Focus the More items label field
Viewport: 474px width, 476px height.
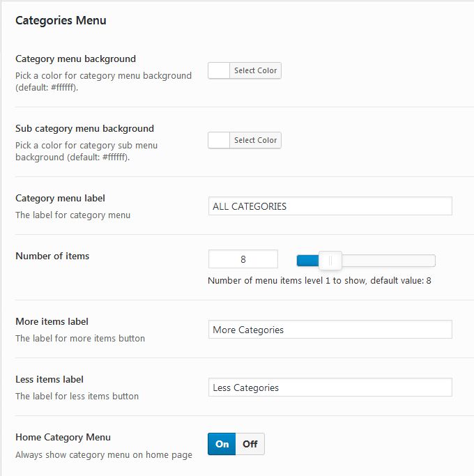(330, 330)
